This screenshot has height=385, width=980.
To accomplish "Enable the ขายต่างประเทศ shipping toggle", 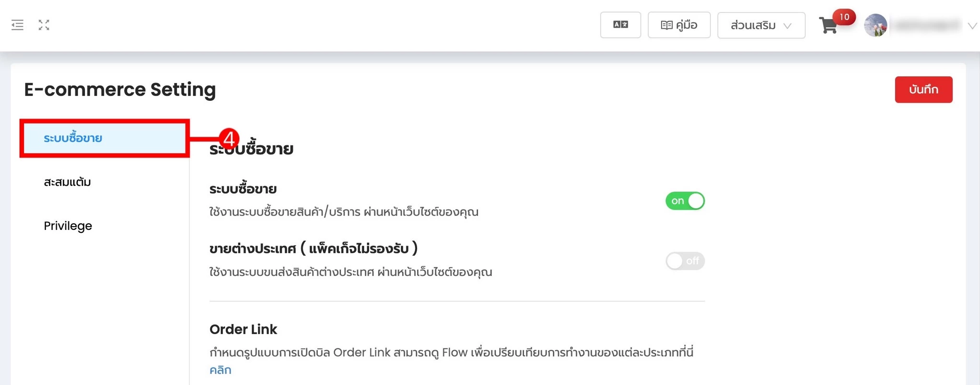I will (x=685, y=261).
